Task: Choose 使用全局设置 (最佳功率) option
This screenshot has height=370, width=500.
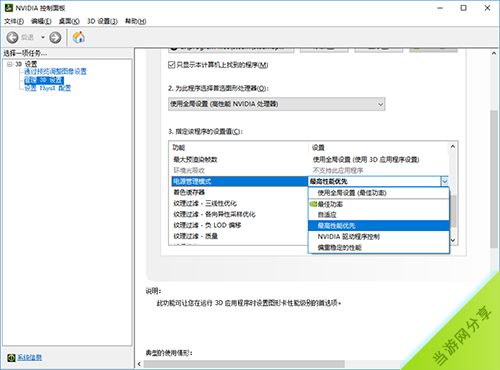Action: [x=378, y=193]
